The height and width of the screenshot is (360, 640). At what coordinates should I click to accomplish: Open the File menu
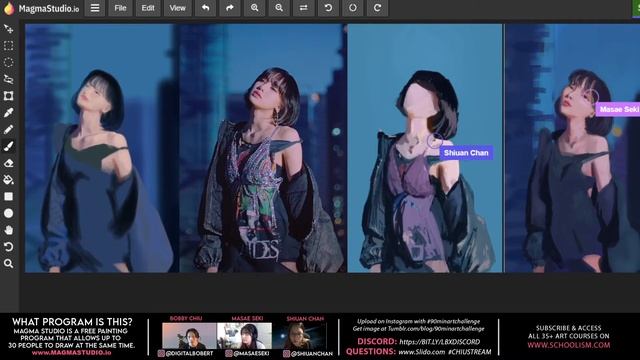(x=120, y=8)
